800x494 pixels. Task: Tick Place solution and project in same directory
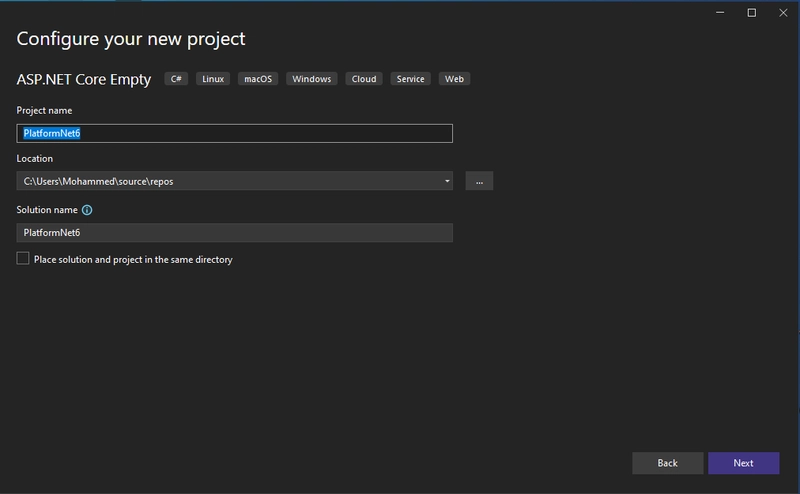(x=23, y=259)
